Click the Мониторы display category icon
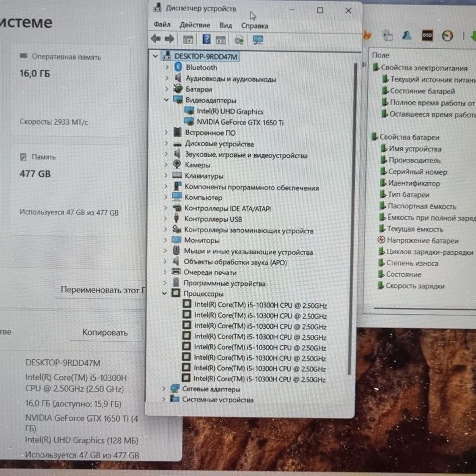476x476 pixels. click(176, 240)
